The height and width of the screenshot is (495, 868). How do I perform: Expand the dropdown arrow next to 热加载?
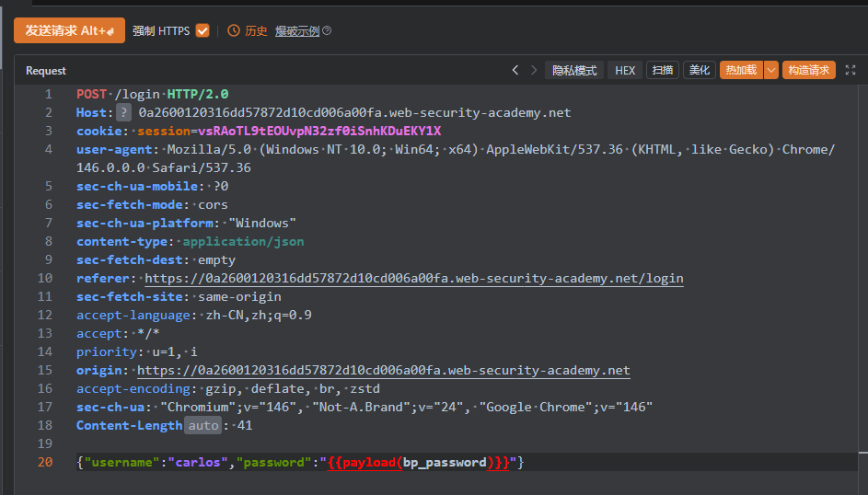point(771,70)
